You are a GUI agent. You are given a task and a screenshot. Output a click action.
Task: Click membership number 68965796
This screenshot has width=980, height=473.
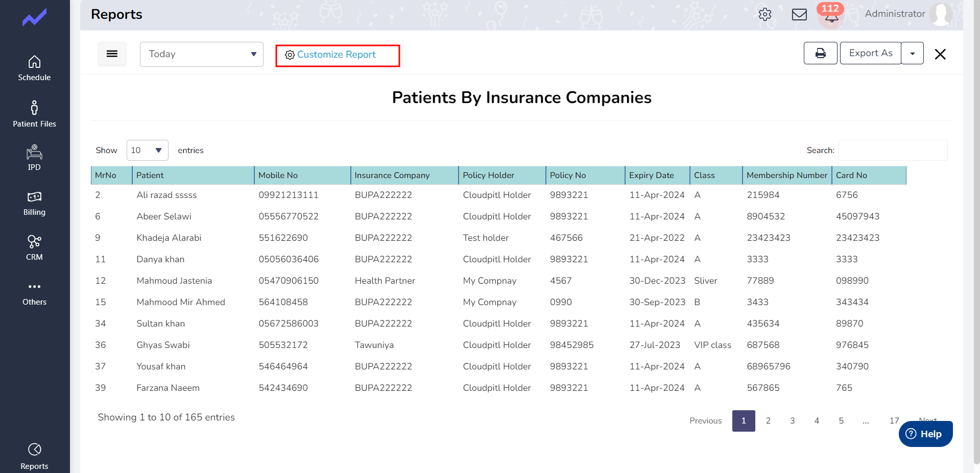coord(769,366)
